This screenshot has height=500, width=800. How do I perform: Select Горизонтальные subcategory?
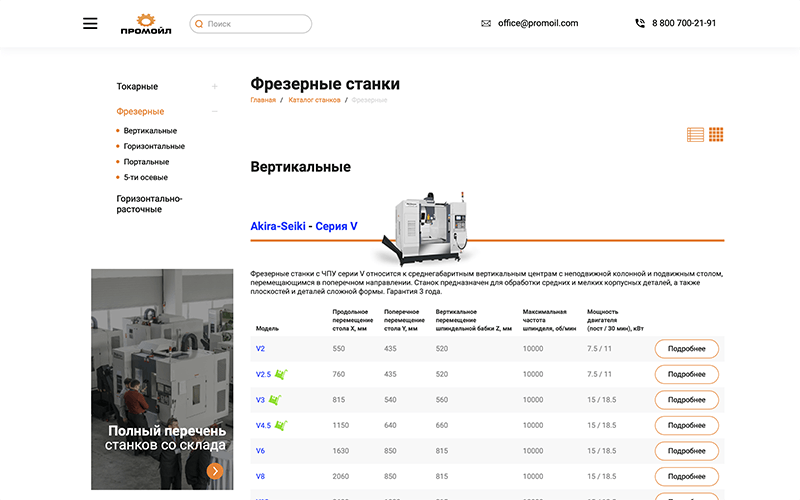pos(154,146)
